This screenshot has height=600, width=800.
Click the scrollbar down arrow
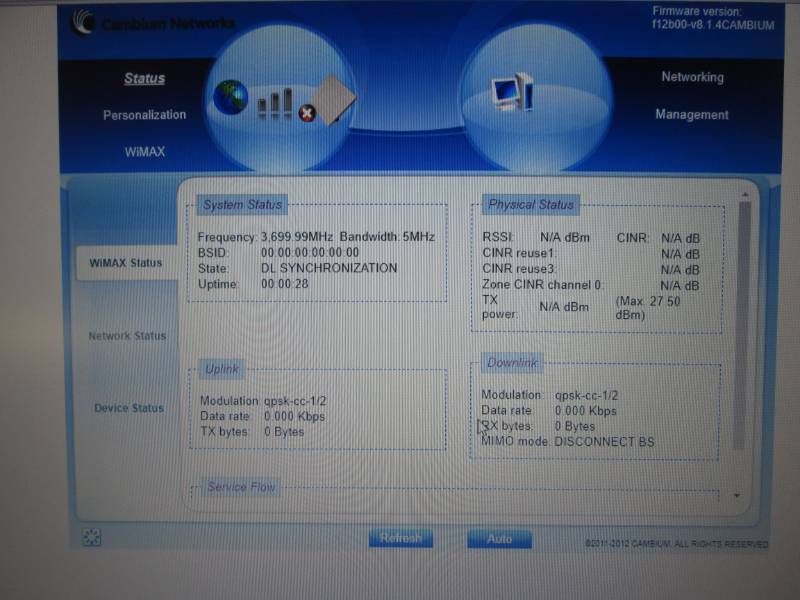pyautogui.click(x=737, y=495)
